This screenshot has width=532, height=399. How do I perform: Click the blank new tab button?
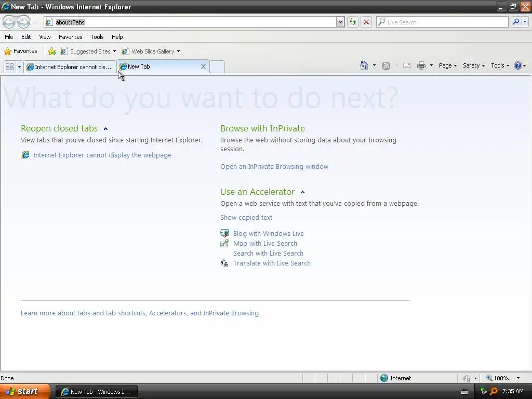click(x=217, y=66)
